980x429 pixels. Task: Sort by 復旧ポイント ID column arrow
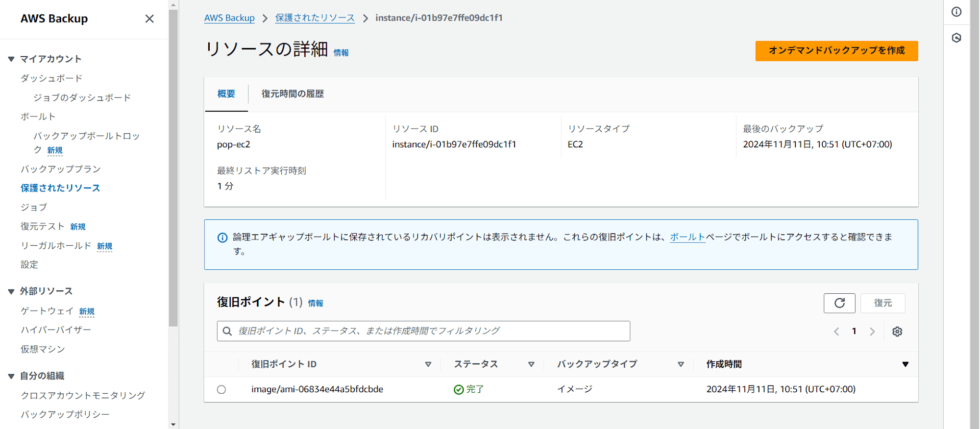(x=428, y=364)
